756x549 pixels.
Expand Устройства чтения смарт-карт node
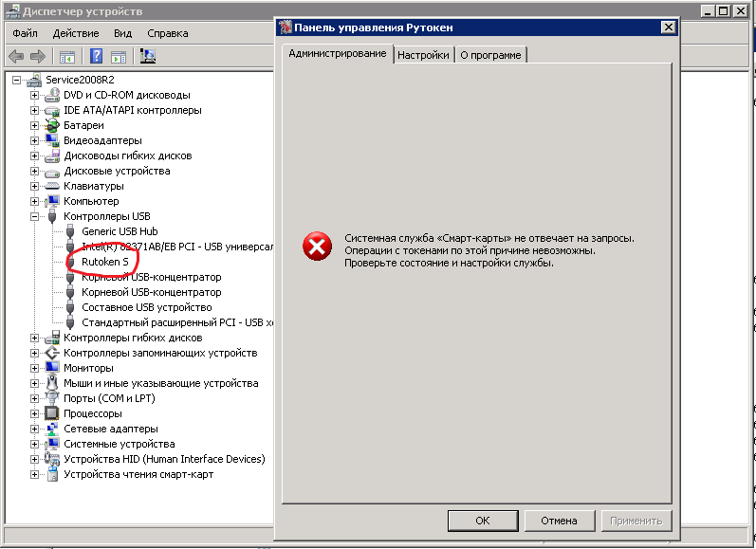point(35,474)
